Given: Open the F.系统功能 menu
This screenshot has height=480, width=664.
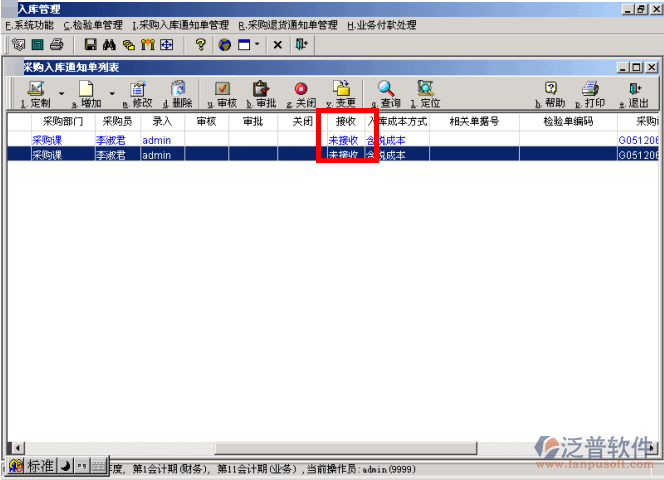Looking at the screenshot, I should [x=29, y=25].
